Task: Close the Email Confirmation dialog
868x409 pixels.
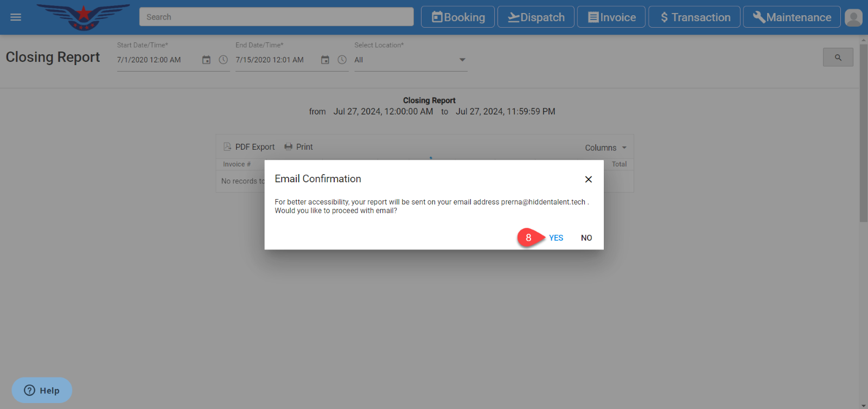Action: (x=588, y=179)
